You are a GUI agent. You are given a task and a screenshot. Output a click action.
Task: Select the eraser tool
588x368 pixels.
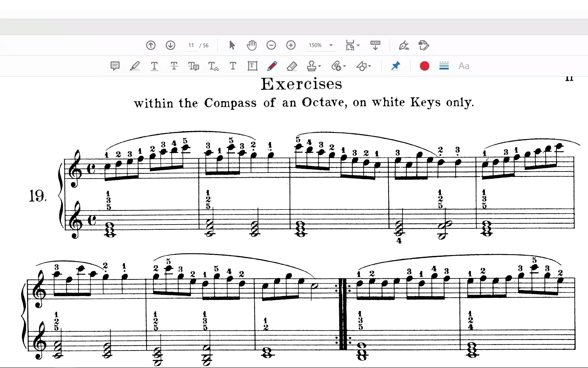pyautogui.click(x=292, y=66)
